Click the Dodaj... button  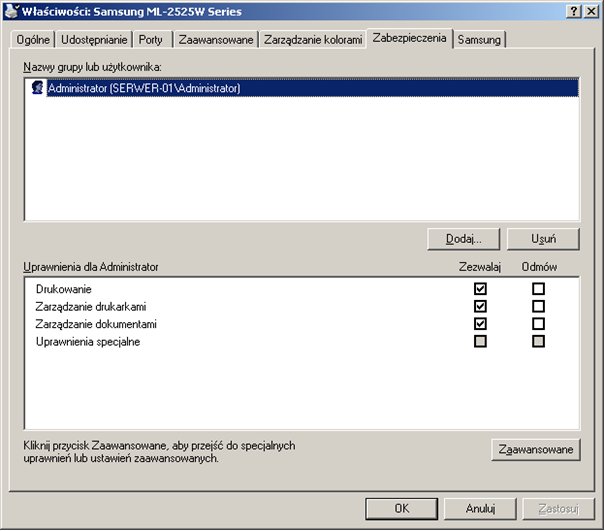click(x=463, y=239)
